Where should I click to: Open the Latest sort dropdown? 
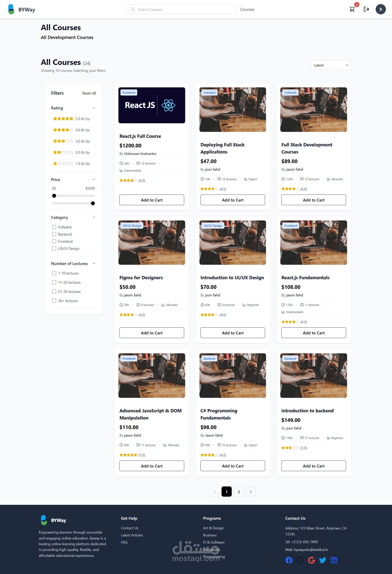tap(331, 65)
